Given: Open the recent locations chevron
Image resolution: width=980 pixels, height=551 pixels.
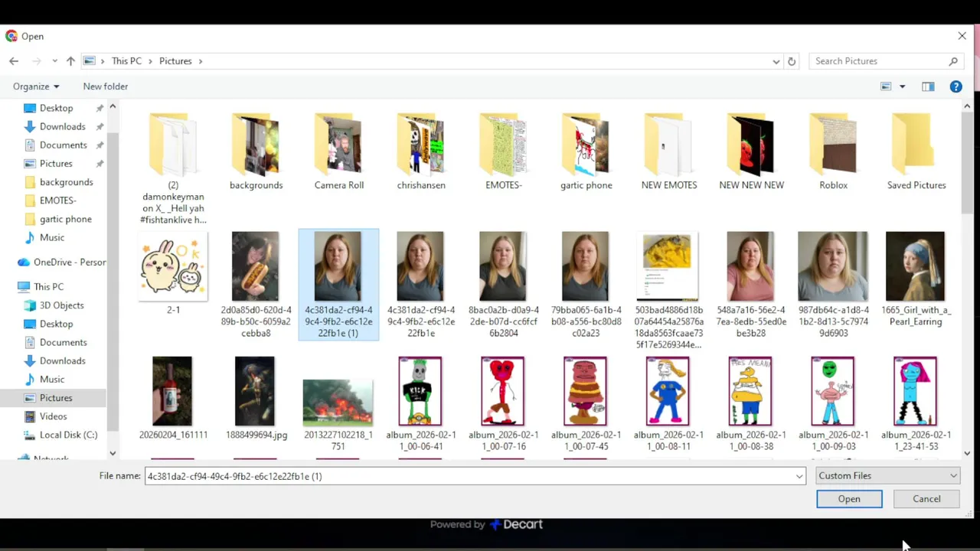Looking at the screenshot, I should pos(54,61).
